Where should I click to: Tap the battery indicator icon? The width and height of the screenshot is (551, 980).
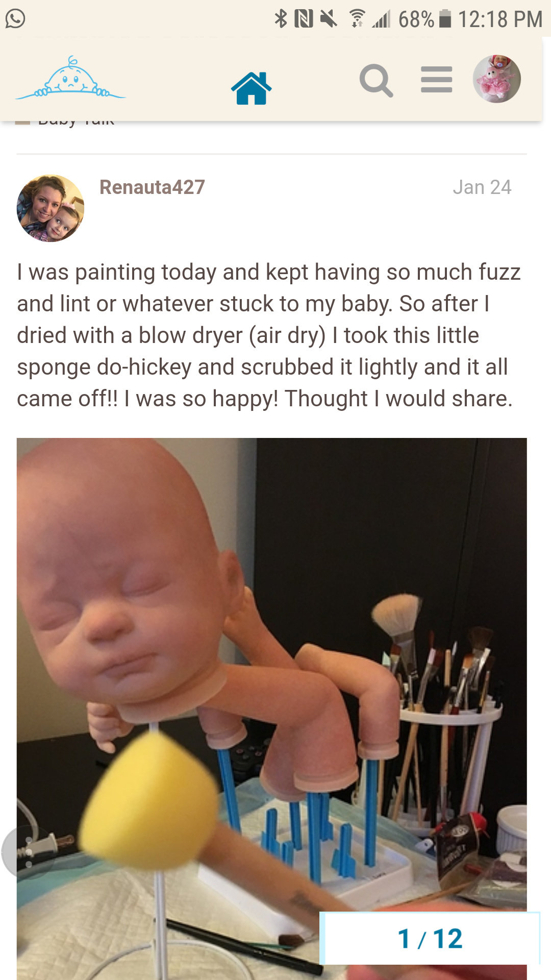(x=445, y=19)
